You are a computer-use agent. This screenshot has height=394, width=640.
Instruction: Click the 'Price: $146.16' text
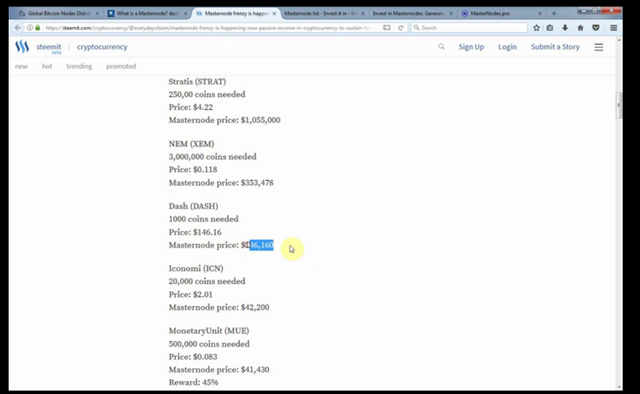(x=195, y=232)
